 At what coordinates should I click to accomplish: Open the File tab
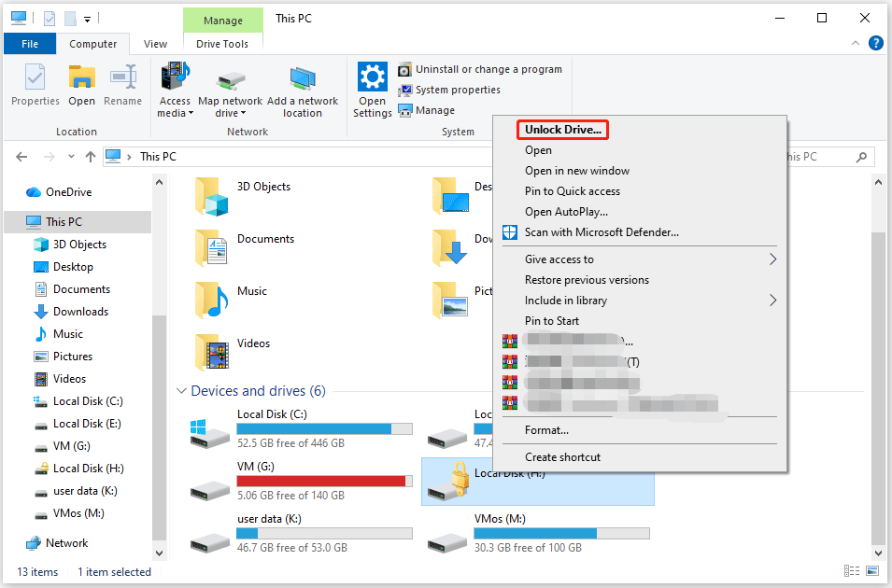click(30, 44)
